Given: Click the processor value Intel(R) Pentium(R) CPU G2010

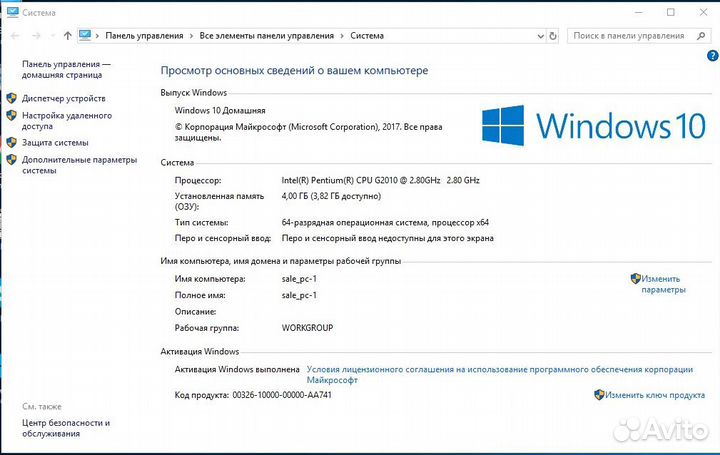Looking at the screenshot, I should [x=380, y=180].
